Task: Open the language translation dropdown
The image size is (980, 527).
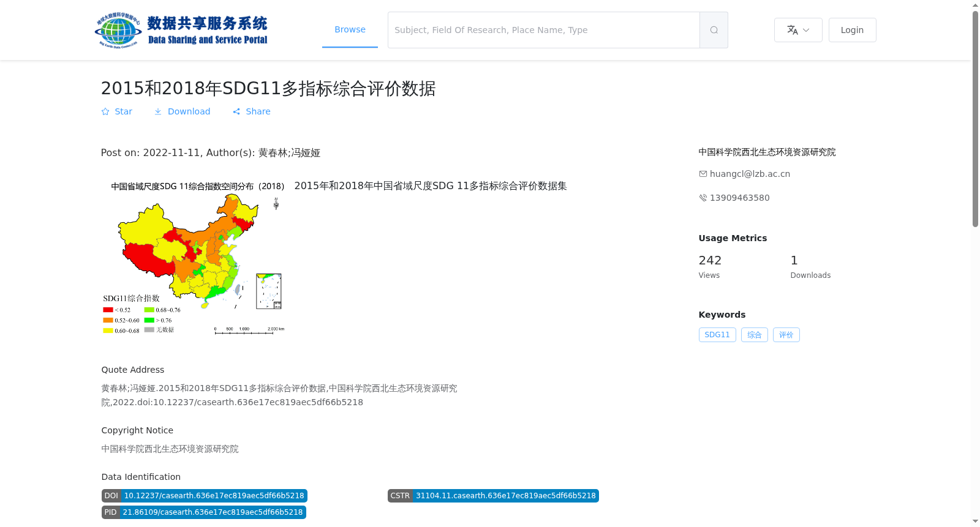Action: [x=798, y=30]
